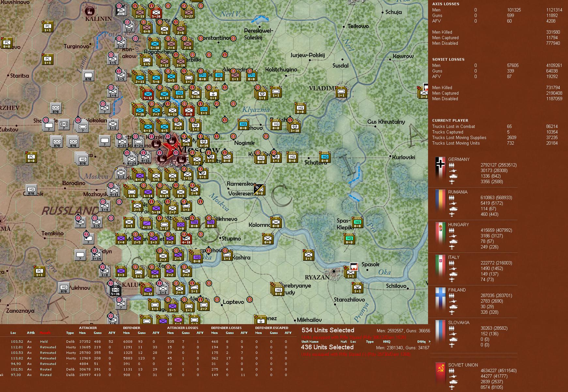The height and width of the screenshot is (392, 568).
Task: Select the unit counter at Vladimir
Action: click(x=341, y=92)
